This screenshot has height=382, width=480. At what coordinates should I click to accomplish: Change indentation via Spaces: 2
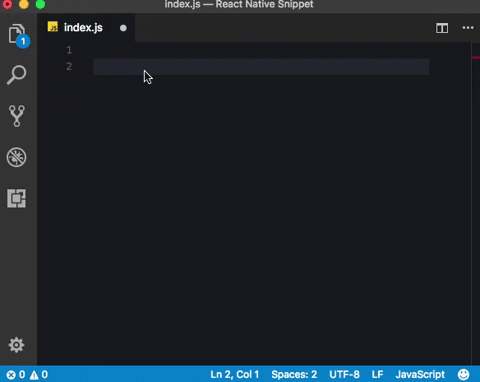click(294, 375)
